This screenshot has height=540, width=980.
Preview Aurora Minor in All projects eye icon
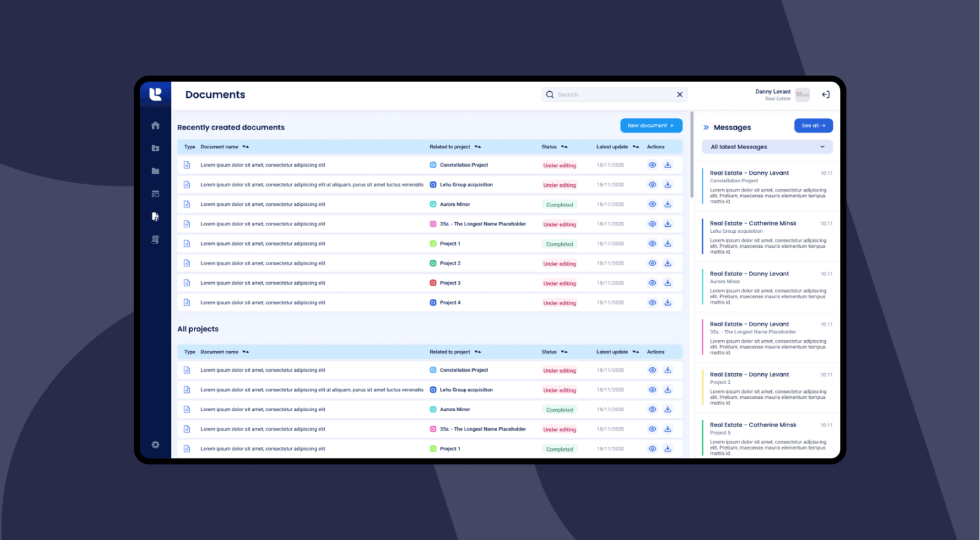tap(652, 409)
